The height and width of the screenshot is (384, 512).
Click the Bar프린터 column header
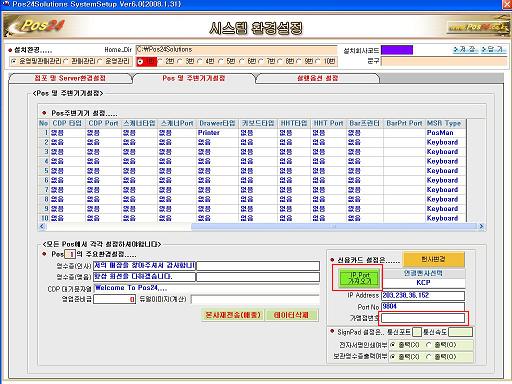[x=364, y=123]
